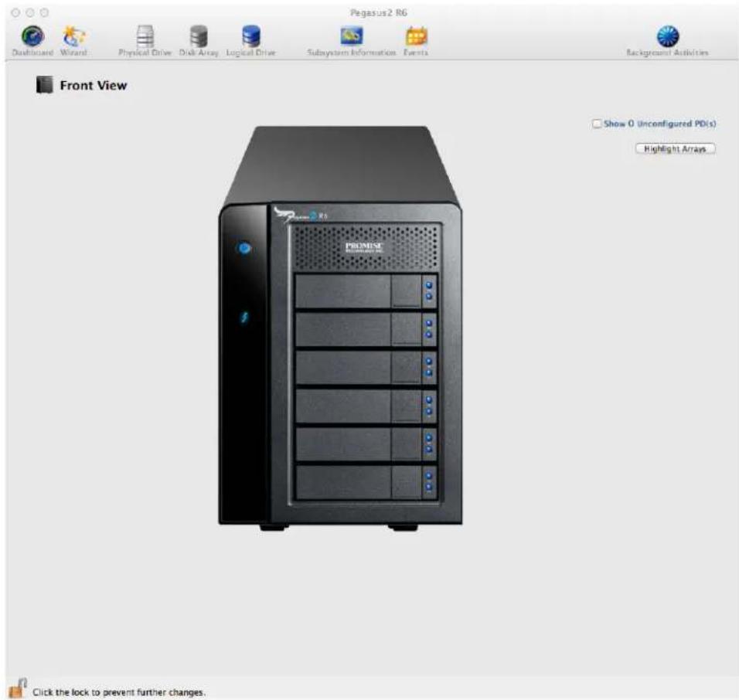Click the Thunderbolt indicator on enclosure
Image resolution: width=739 pixels, height=700 pixels.
click(244, 317)
